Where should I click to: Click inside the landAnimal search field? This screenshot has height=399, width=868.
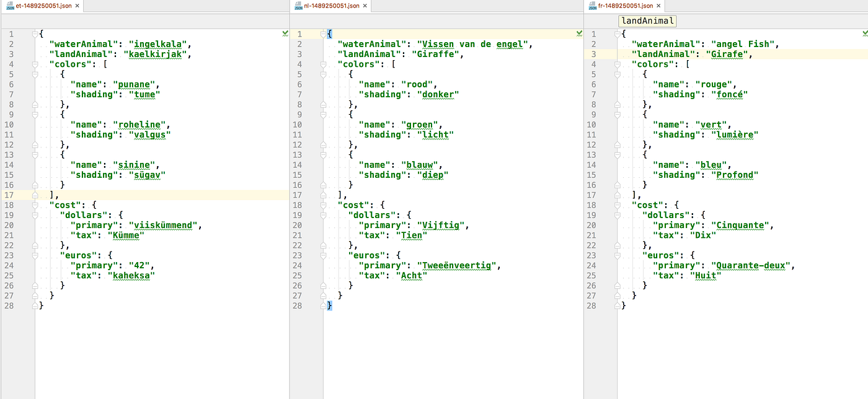click(647, 20)
